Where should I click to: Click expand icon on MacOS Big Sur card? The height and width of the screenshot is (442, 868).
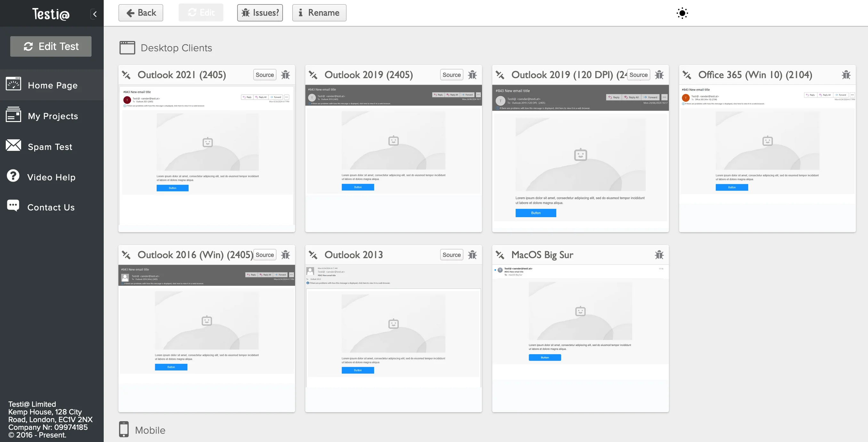tap(500, 255)
